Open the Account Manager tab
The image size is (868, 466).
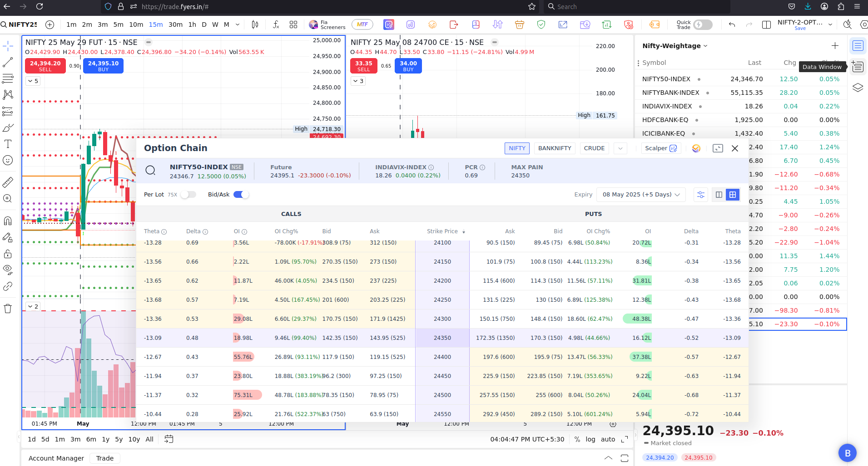click(56, 458)
